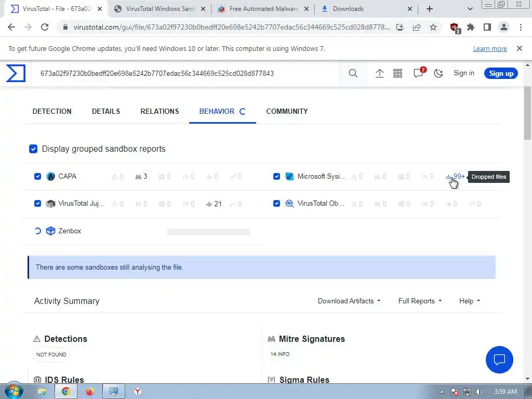Image resolution: width=532 pixels, height=399 pixels.
Task: Click the hash search input field
Action: coord(186,73)
